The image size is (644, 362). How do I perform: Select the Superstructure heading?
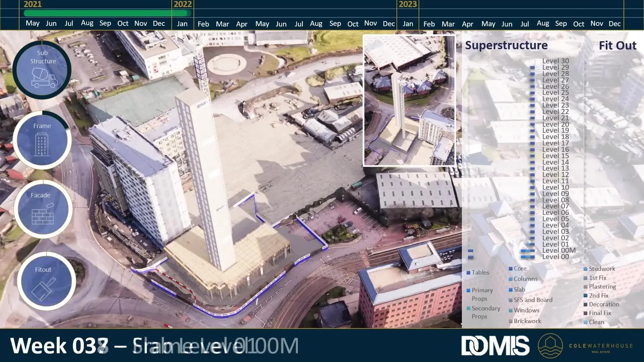[x=506, y=45]
